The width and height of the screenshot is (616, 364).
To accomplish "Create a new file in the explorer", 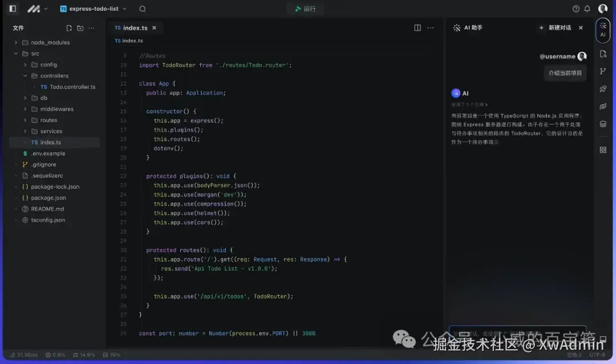I will pyautogui.click(x=69, y=28).
